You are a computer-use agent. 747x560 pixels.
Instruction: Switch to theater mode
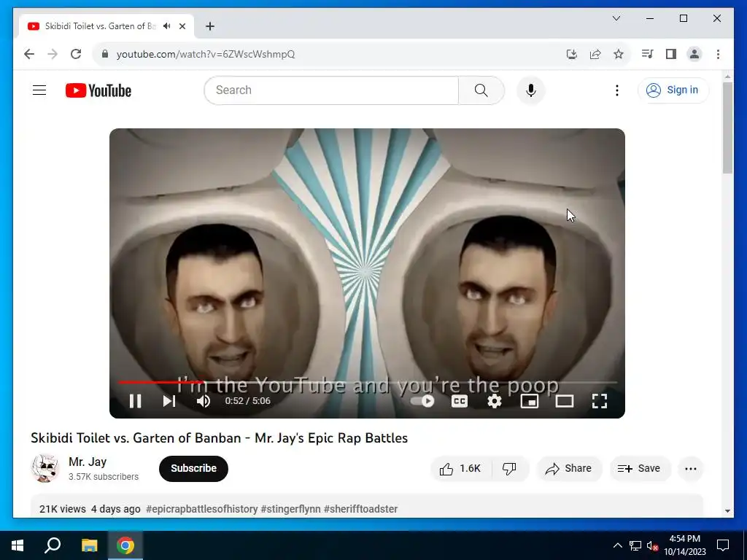[x=565, y=401]
